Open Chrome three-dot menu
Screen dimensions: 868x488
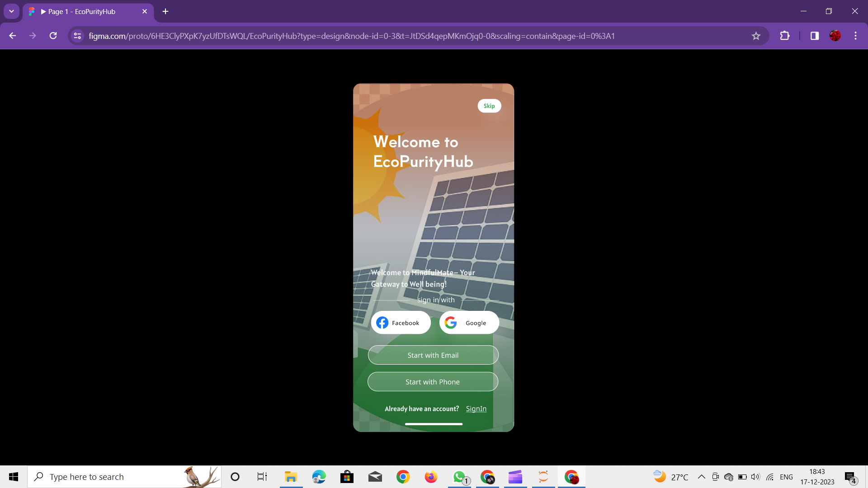click(x=855, y=36)
